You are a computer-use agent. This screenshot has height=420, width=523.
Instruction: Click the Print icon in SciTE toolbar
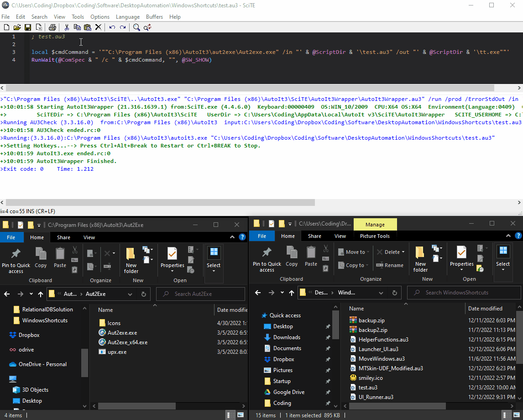click(52, 27)
